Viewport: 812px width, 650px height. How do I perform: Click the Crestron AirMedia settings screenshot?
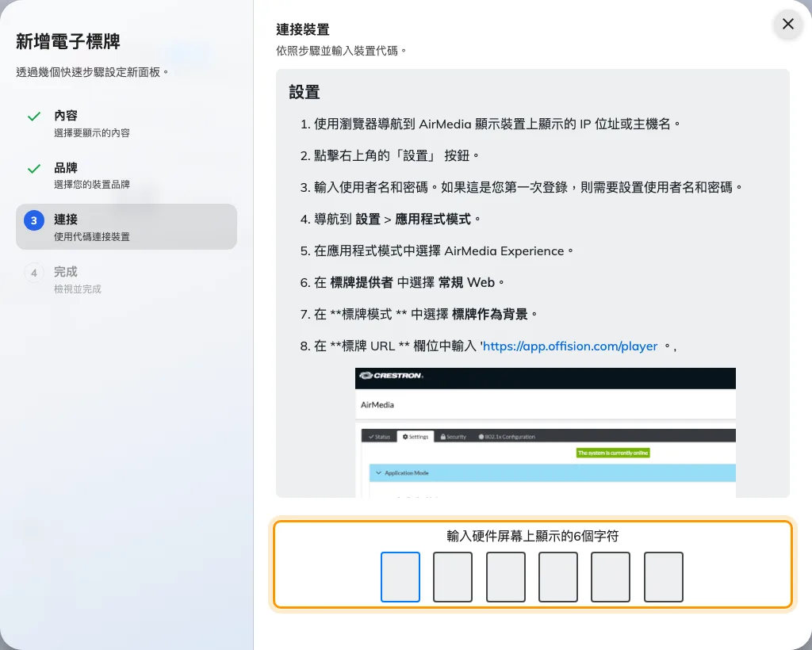click(546, 433)
